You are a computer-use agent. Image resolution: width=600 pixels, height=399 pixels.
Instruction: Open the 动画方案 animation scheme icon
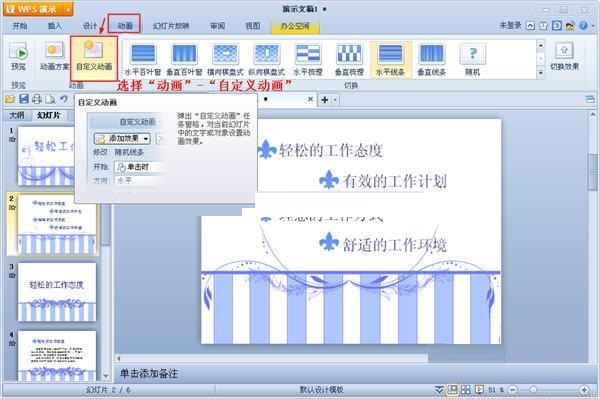55,50
